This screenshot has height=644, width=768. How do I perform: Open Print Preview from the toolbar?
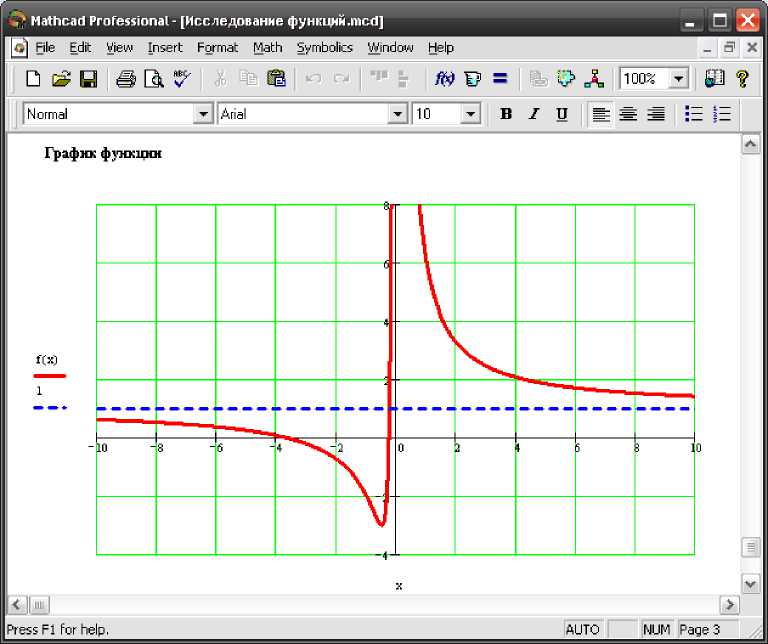pos(153,79)
